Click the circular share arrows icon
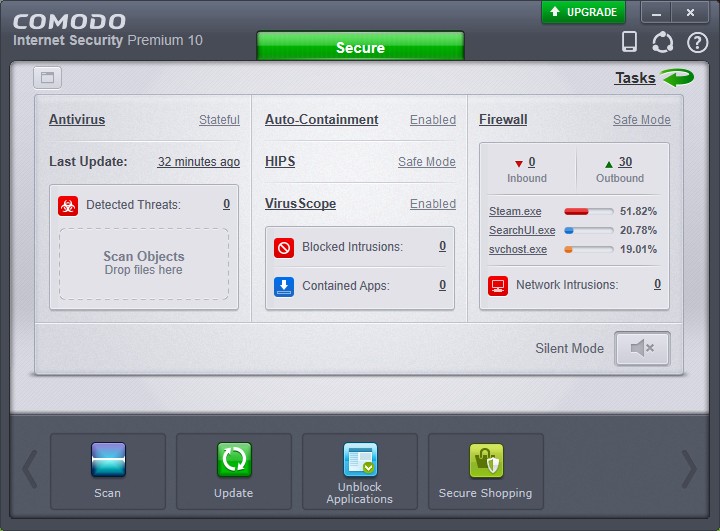This screenshot has width=720, height=531. (x=663, y=42)
